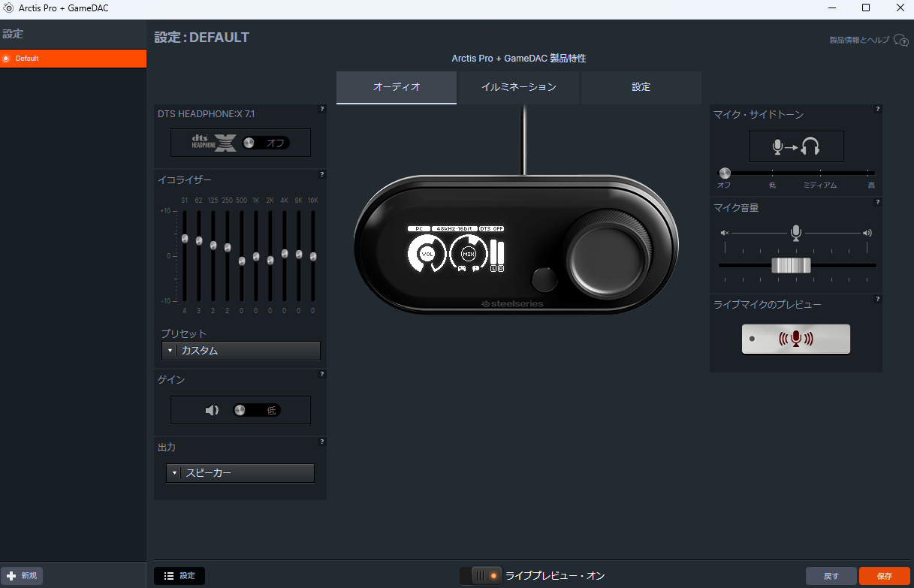914x588 pixels.
Task: Switch off ライブプレビュー at the bottom
Action: [481, 574]
